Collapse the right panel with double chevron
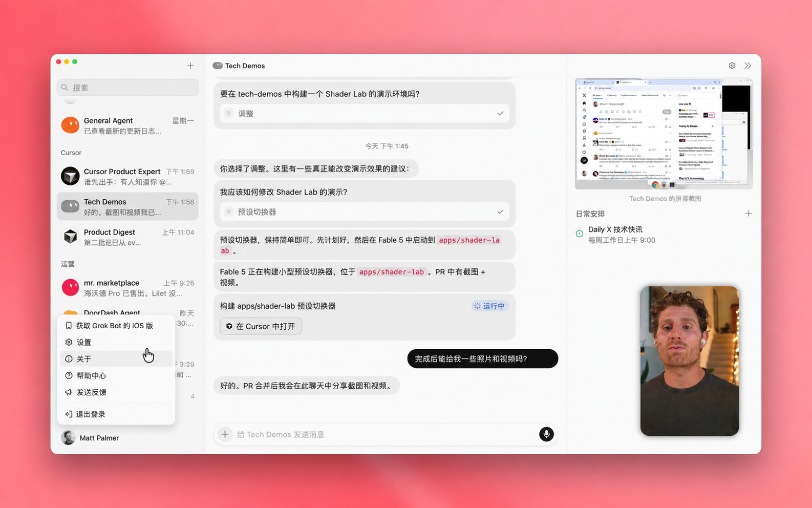This screenshot has width=812, height=508. pos(748,66)
